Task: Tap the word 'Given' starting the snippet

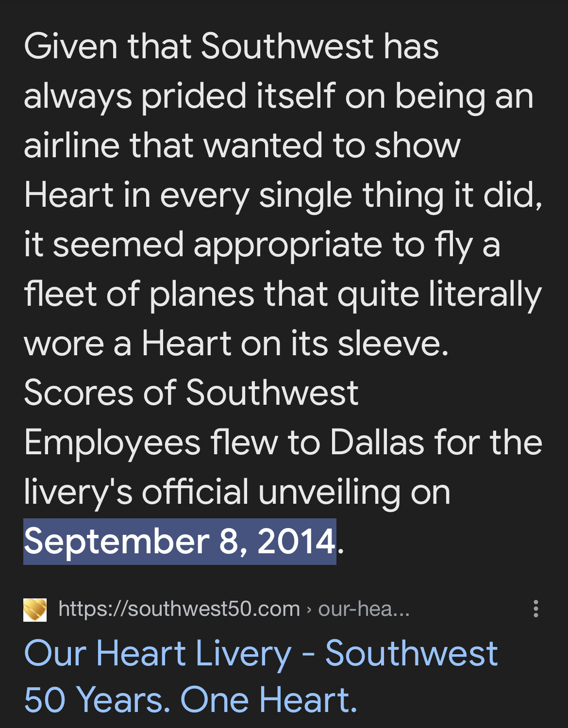Action: pyautogui.click(x=71, y=46)
